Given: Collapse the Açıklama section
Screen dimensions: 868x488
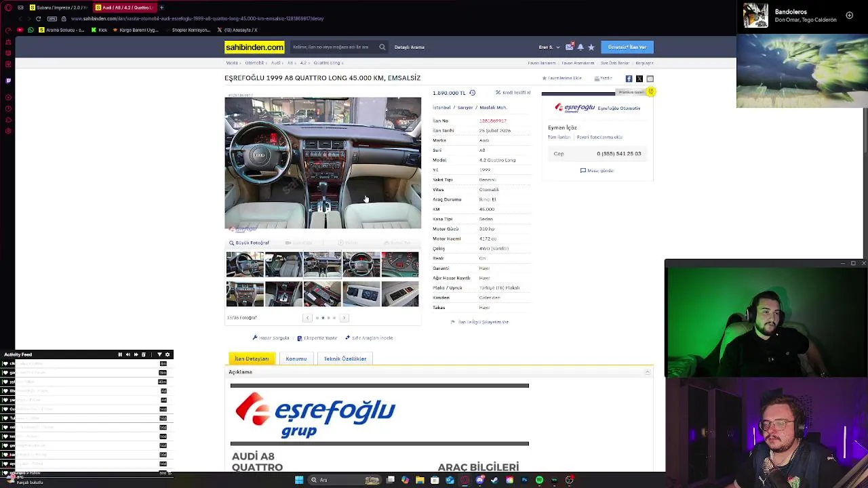Looking at the screenshot, I should click(647, 372).
